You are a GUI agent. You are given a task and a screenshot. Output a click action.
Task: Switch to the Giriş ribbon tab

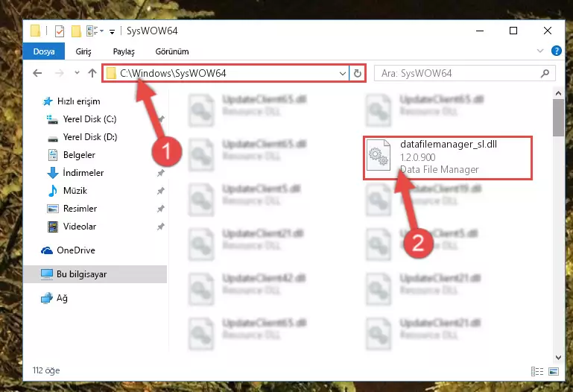click(83, 51)
